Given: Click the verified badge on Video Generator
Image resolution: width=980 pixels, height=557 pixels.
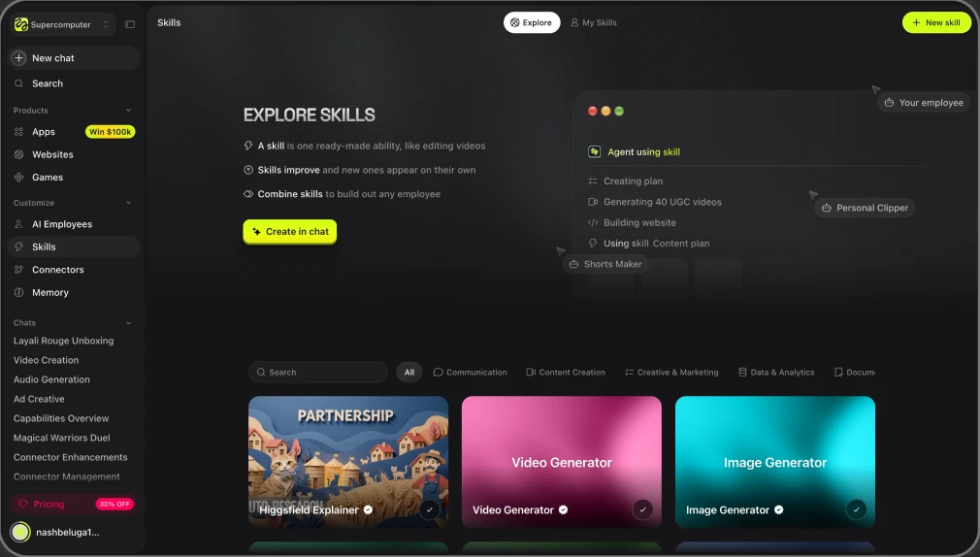Looking at the screenshot, I should coord(563,510).
